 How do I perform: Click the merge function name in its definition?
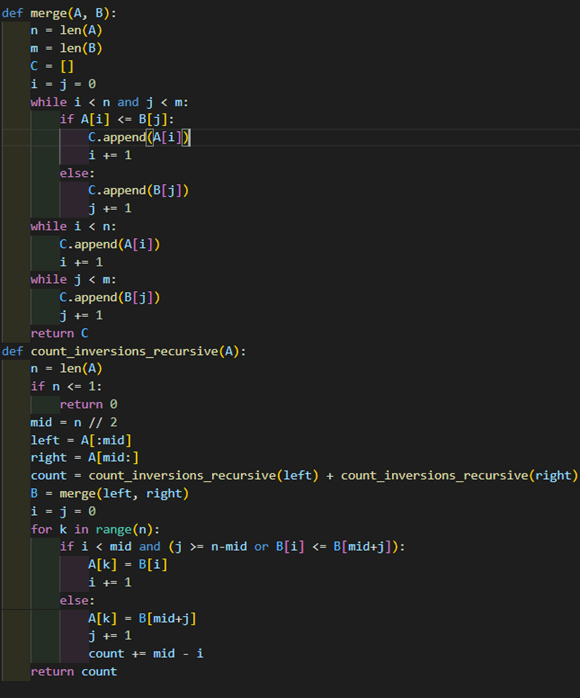point(49,13)
